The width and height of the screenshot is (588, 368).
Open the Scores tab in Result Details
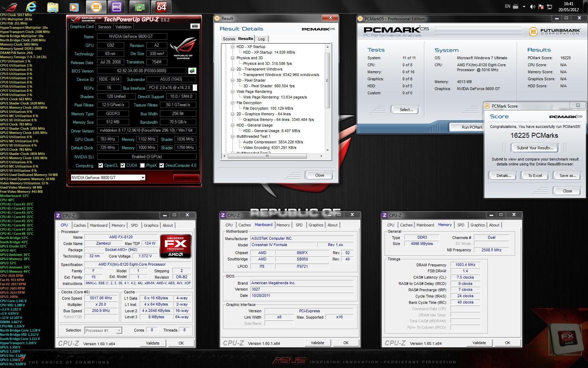pyautogui.click(x=229, y=39)
